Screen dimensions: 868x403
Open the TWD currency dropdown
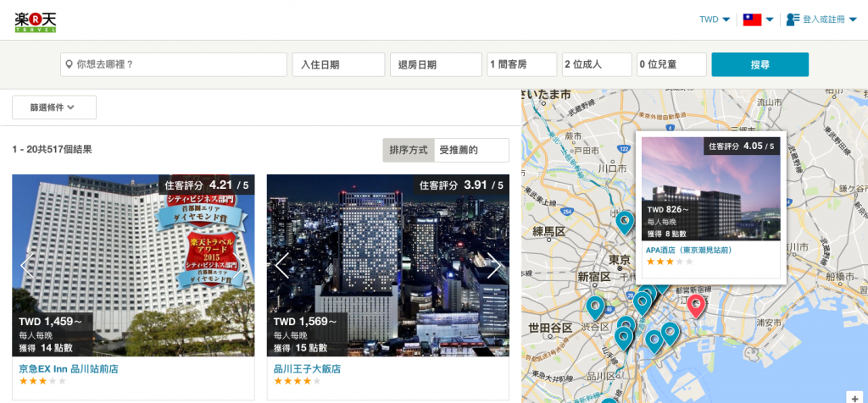tap(715, 19)
